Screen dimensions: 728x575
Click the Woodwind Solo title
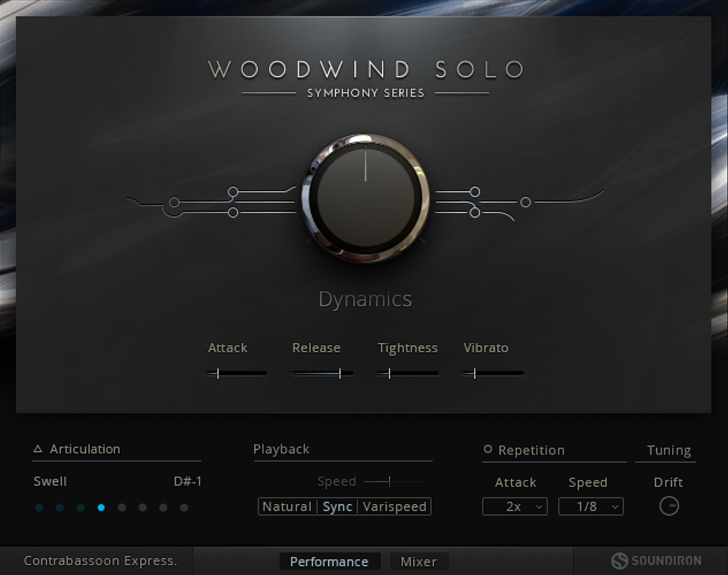tap(366, 70)
